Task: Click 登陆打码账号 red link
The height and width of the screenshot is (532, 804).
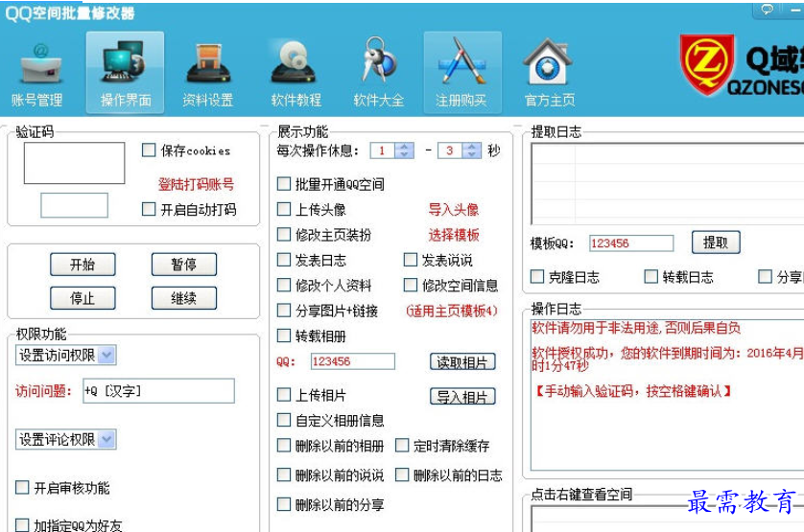Action: click(x=196, y=184)
